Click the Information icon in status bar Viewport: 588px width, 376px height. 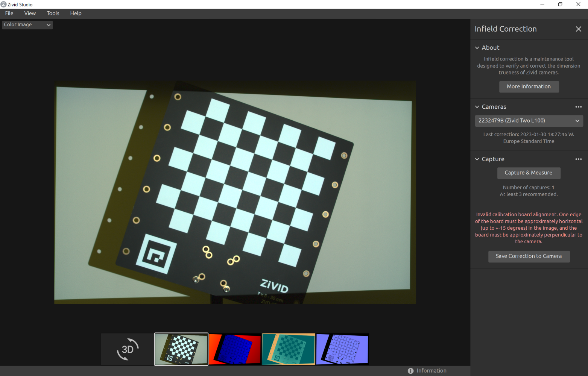pyautogui.click(x=410, y=371)
